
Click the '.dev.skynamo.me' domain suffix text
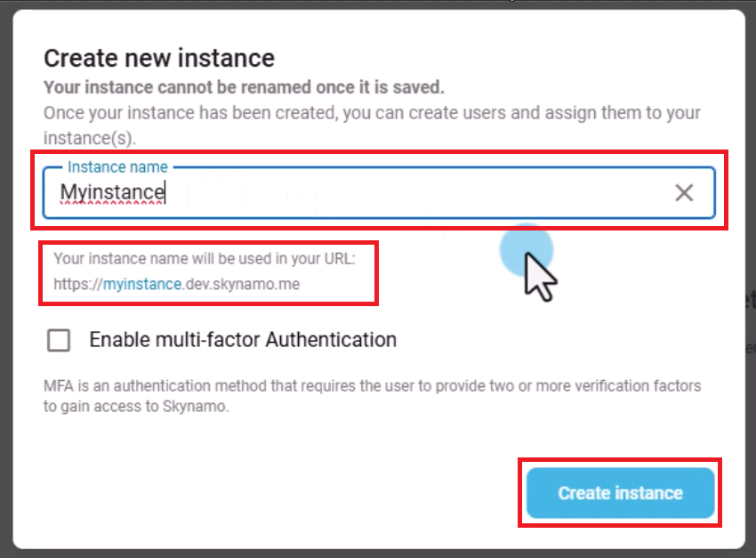coord(240,285)
